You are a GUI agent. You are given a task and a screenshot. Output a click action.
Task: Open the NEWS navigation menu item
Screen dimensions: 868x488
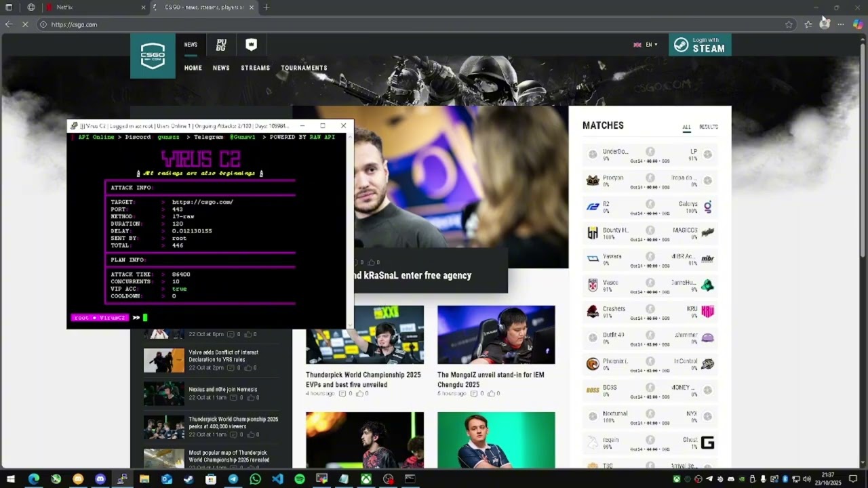point(221,68)
